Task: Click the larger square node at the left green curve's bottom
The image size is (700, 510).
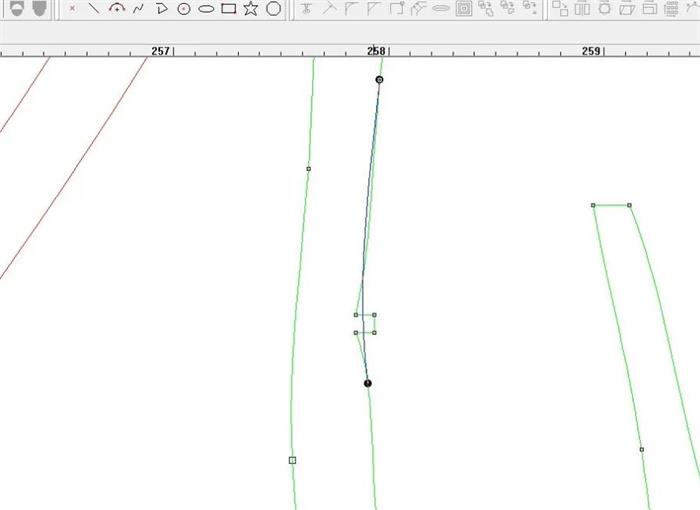Action: 292,460
